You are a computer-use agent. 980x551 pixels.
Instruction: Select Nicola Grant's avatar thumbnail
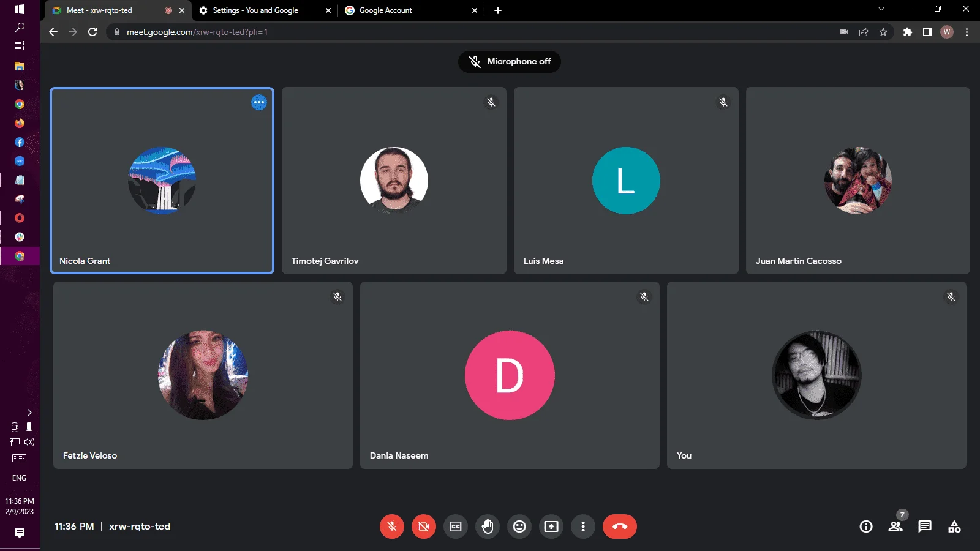tap(162, 181)
